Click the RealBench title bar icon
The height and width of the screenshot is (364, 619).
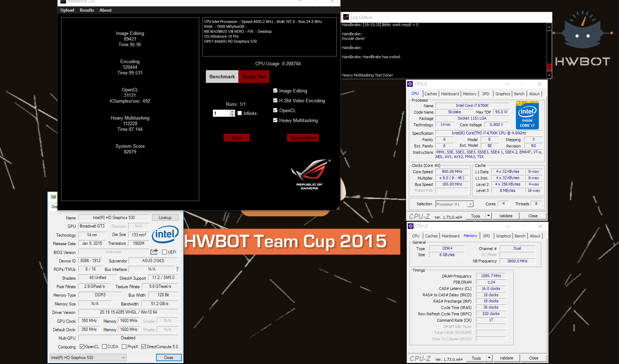[x=63, y=2]
